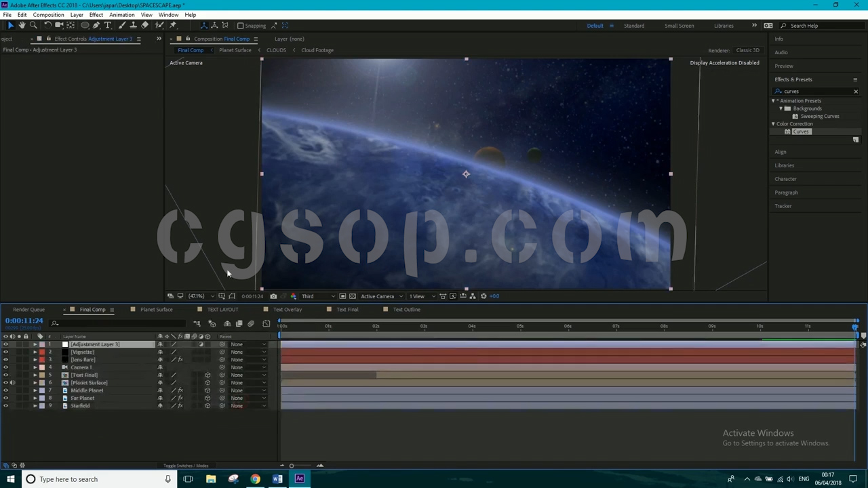Screen dimensions: 868x488
Task: Select the Hand tool
Action: [x=22, y=25]
